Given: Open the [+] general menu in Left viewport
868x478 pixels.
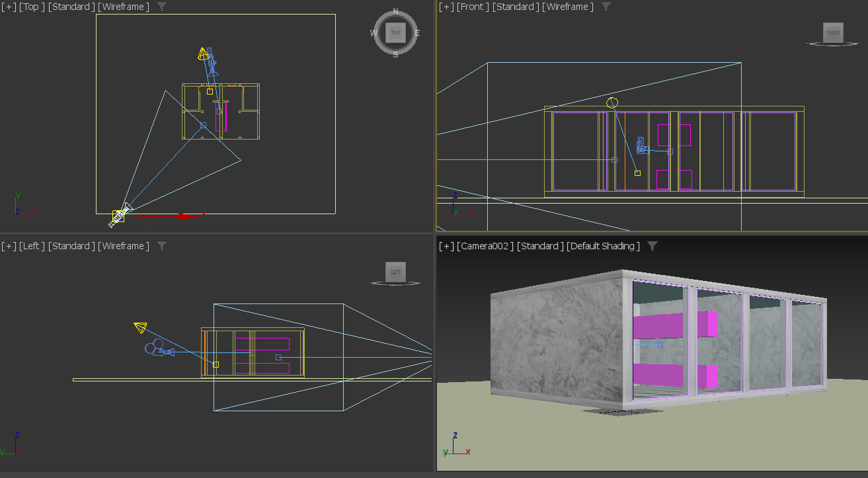Looking at the screenshot, I should (x=9, y=246).
